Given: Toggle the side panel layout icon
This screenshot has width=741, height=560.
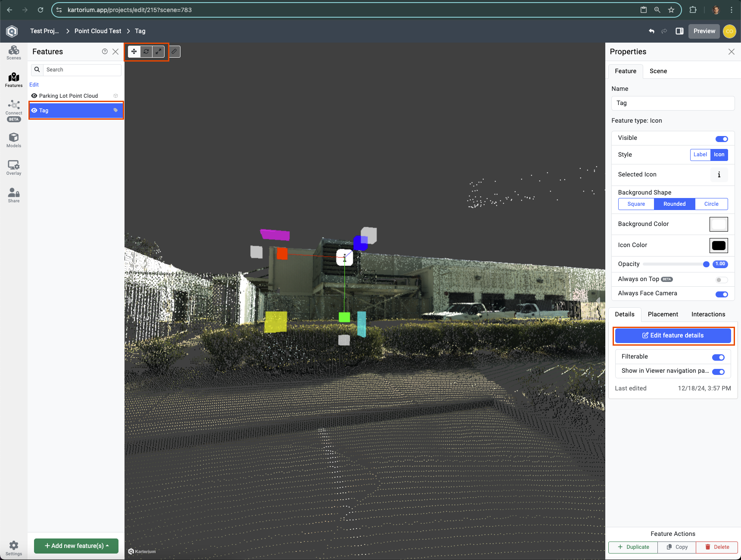Looking at the screenshot, I should (679, 31).
